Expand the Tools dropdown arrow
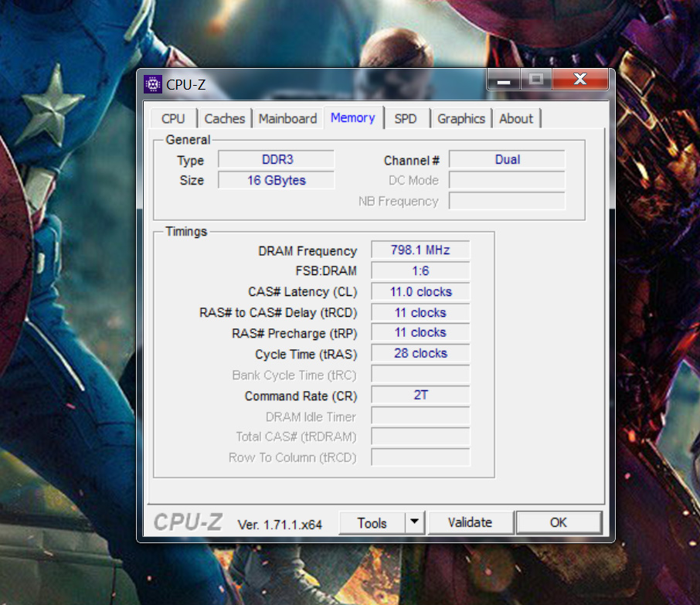700x605 pixels. [415, 522]
